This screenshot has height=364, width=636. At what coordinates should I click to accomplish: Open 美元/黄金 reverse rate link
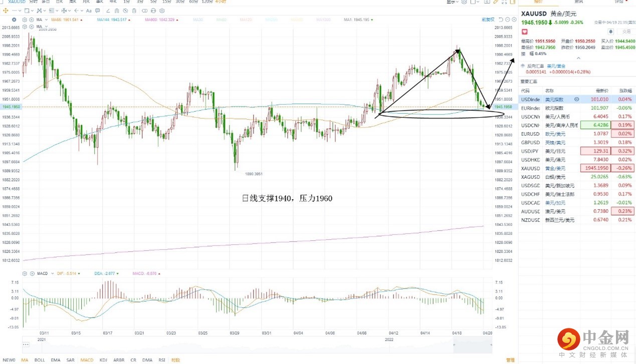(x=556, y=66)
